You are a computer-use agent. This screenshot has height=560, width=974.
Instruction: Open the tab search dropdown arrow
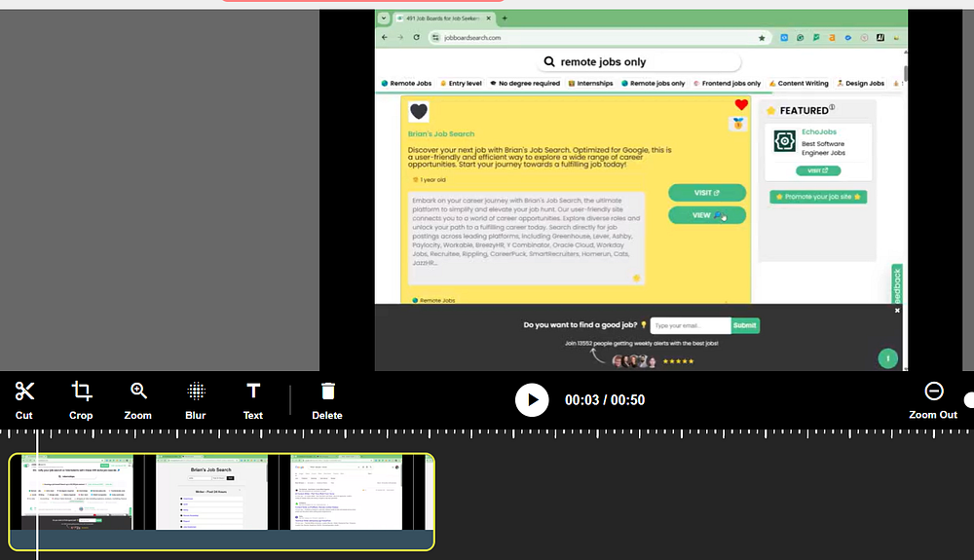pyautogui.click(x=383, y=18)
